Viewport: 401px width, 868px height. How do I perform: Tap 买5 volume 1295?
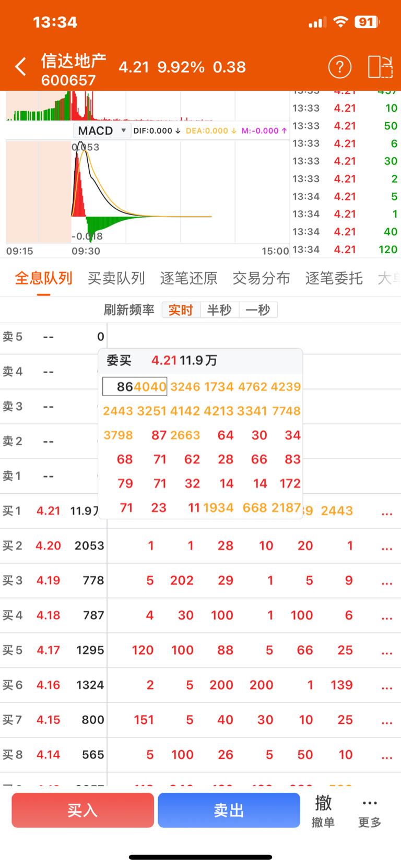90,650
